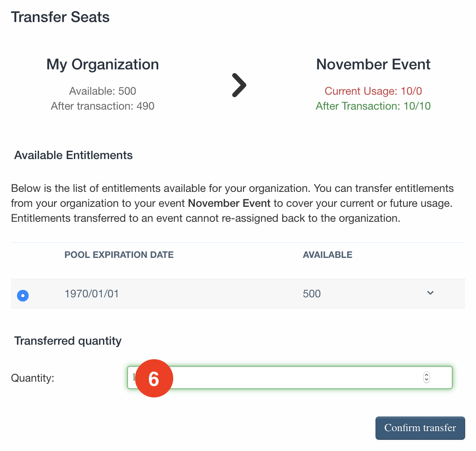Focus the Quantity input field
This screenshot has width=476, height=451.
tap(290, 377)
